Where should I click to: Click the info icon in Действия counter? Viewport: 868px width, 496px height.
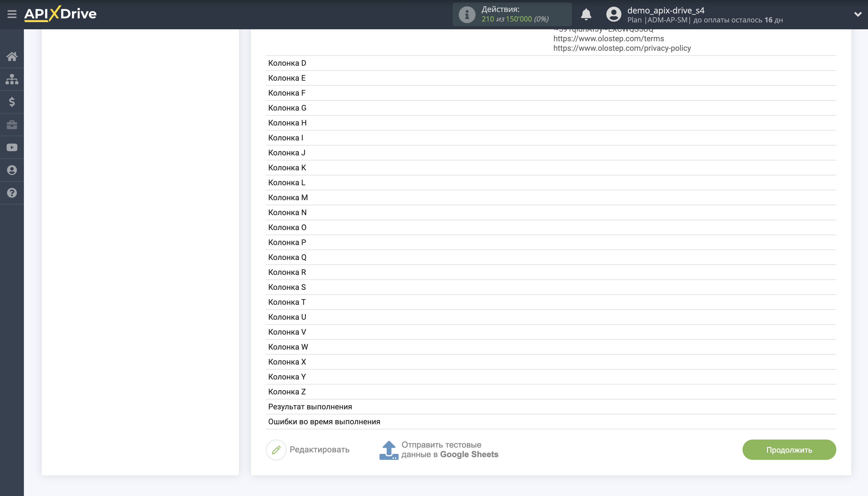467,14
